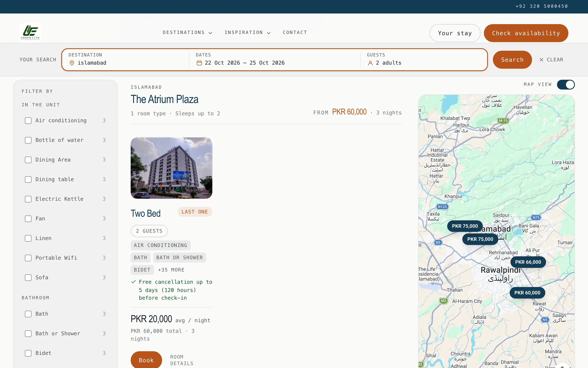
Task: Toggle the Map View switch
Action: [566, 85]
